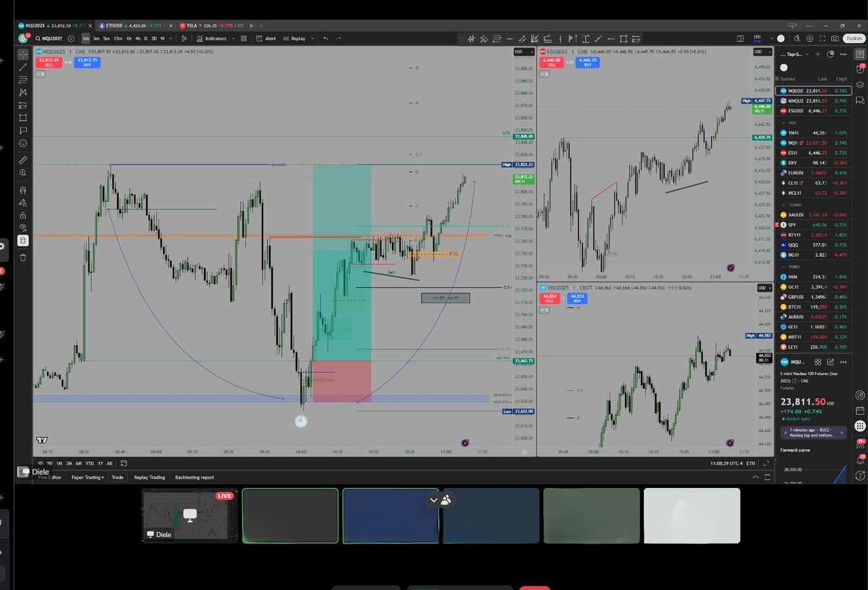Click the undo arrow
The image size is (868, 590).
click(x=325, y=38)
